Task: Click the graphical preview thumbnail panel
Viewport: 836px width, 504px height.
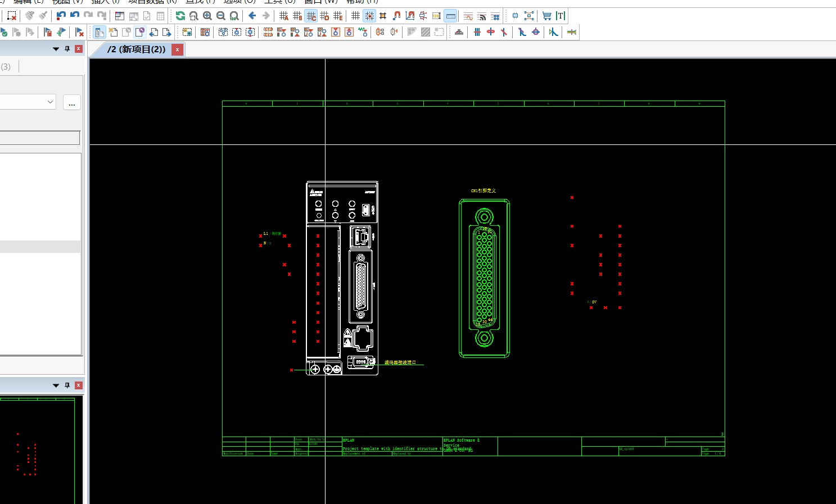Action: coord(38,449)
